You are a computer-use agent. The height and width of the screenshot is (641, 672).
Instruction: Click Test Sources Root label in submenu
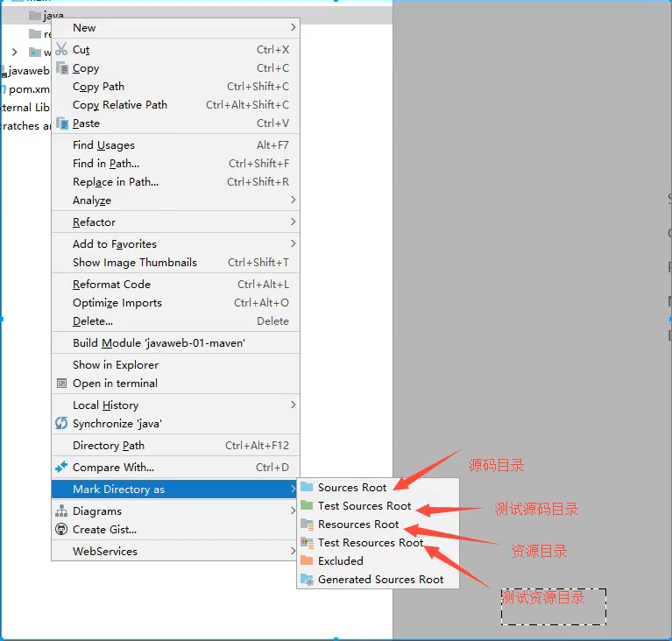(364, 505)
